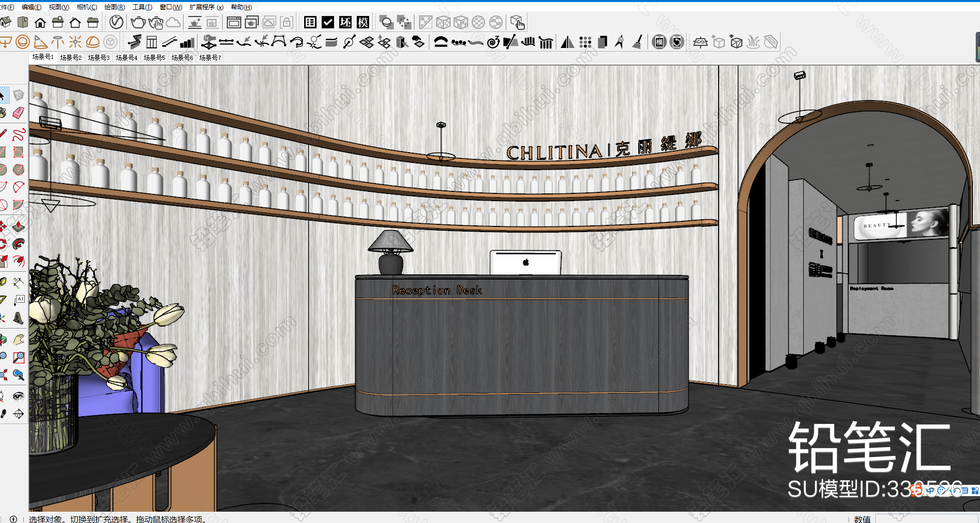Open the 帮助(H) menu

[241, 7]
